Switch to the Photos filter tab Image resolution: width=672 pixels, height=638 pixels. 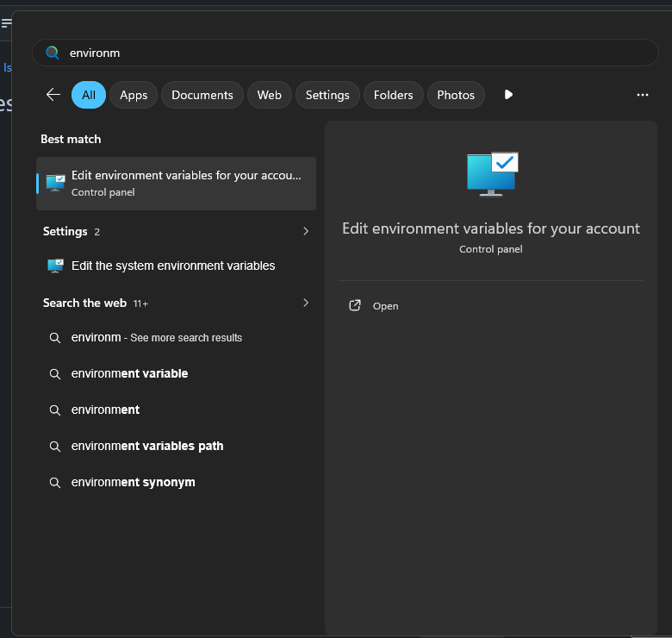coord(456,95)
